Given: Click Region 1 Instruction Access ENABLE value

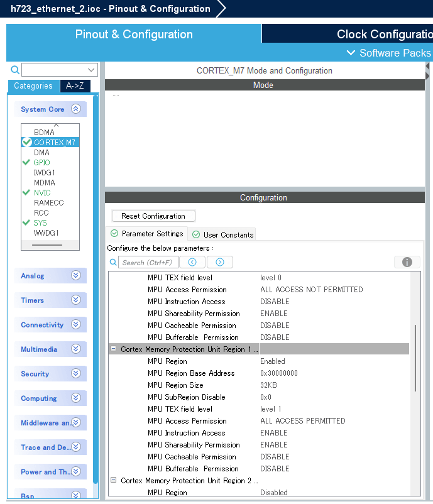Looking at the screenshot, I should [x=274, y=433].
